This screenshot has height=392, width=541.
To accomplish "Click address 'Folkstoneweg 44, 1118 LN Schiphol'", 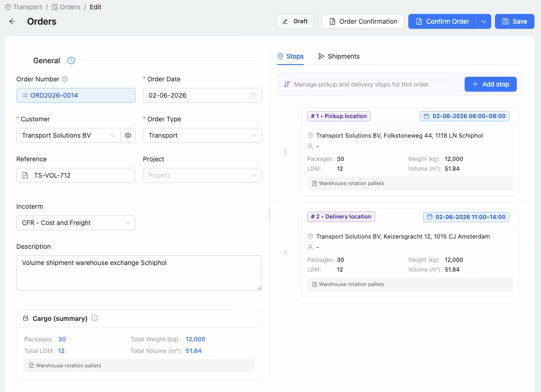I will pyautogui.click(x=433, y=136).
